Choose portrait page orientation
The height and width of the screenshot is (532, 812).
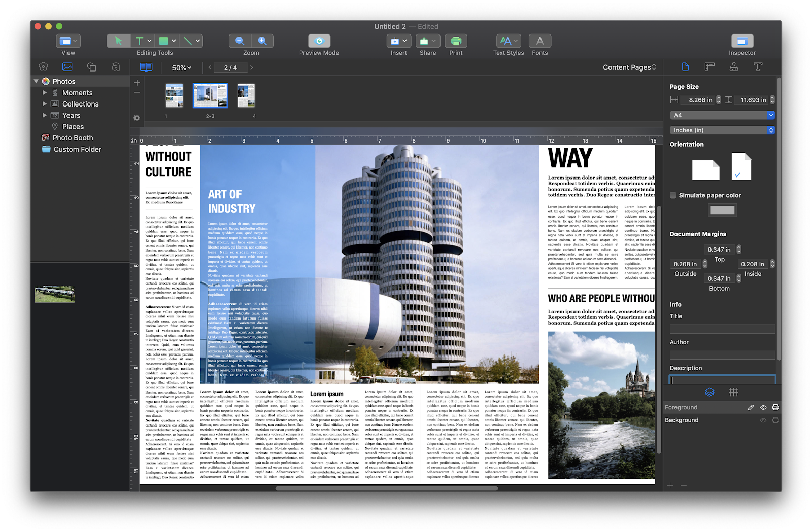click(x=741, y=166)
